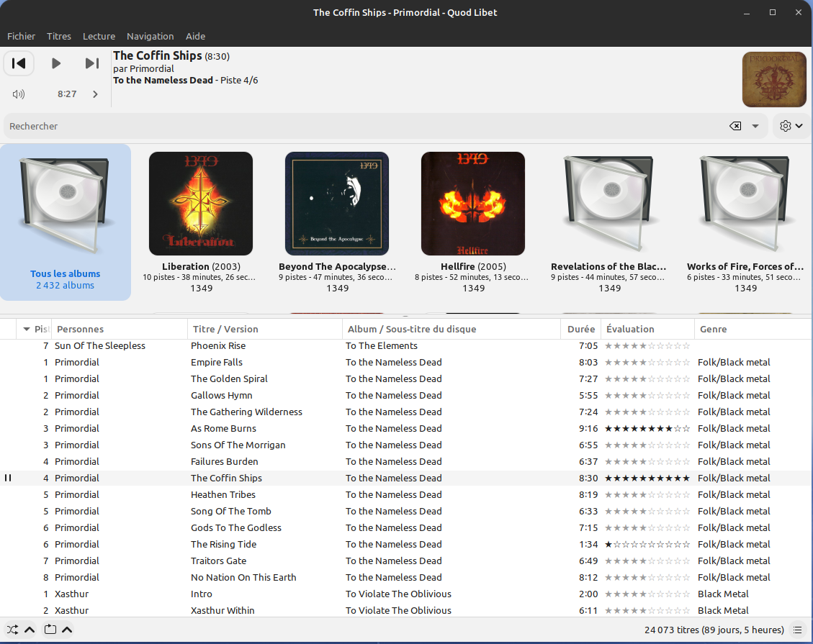Open the volume control speaker icon

click(x=19, y=94)
